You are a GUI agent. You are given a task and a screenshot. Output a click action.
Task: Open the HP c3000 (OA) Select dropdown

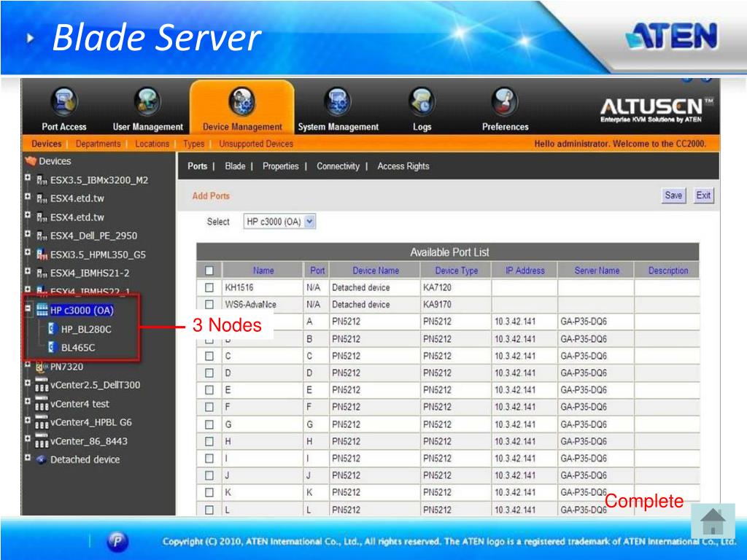pyautogui.click(x=279, y=222)
